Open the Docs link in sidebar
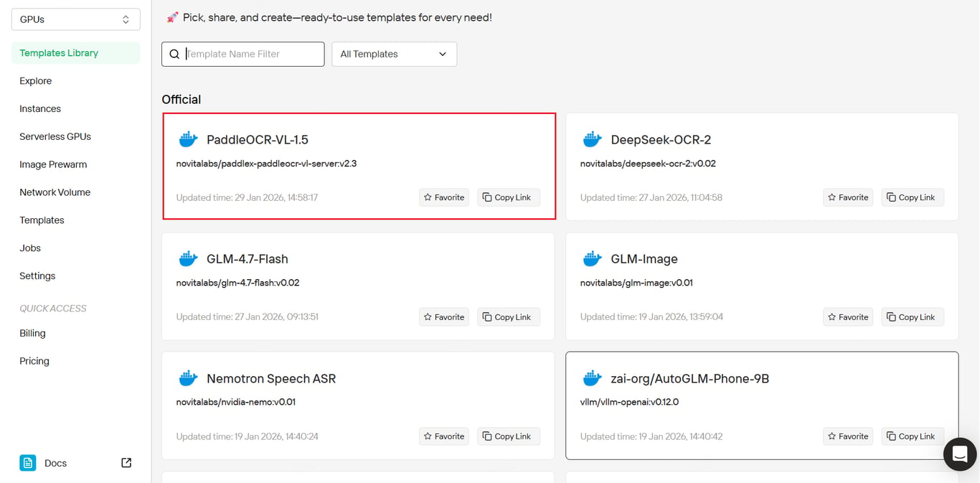This screenshot has width=980, height=483. point(55,463)
